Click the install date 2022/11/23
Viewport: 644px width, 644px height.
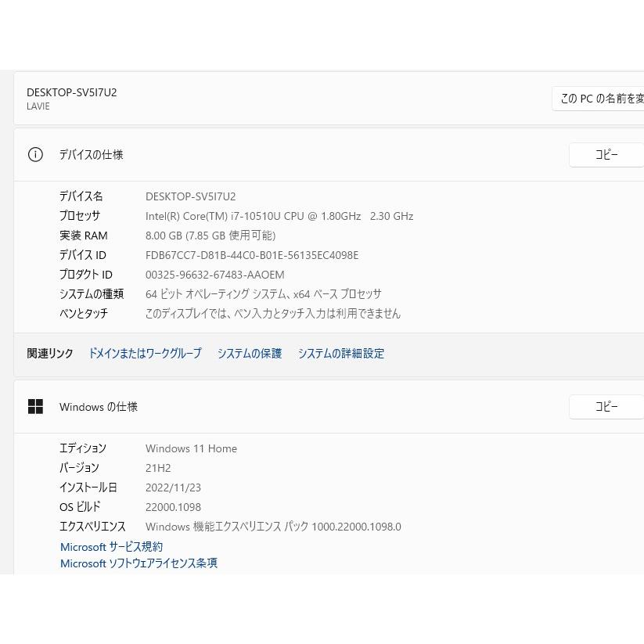[173, 487]
